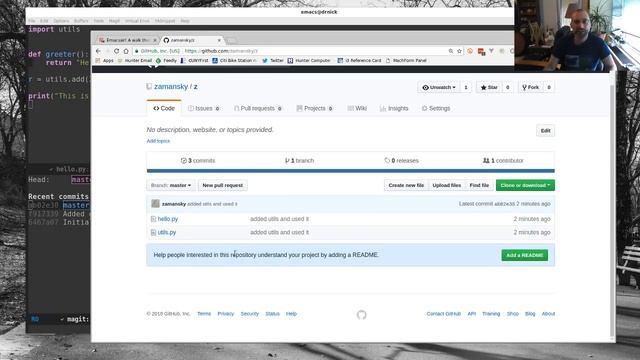Star the zamansky/z repository
This screenshot has height=360, width=640.
pos(489,87)
